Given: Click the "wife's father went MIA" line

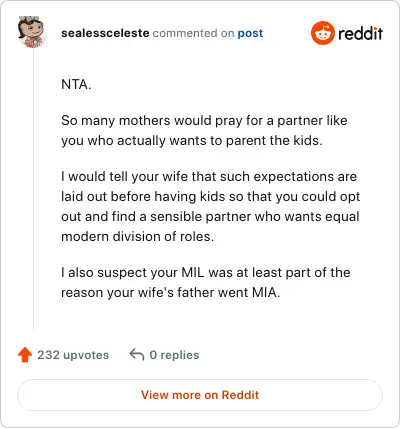Looking at the screenshot, I should click(x=170, y=292).
